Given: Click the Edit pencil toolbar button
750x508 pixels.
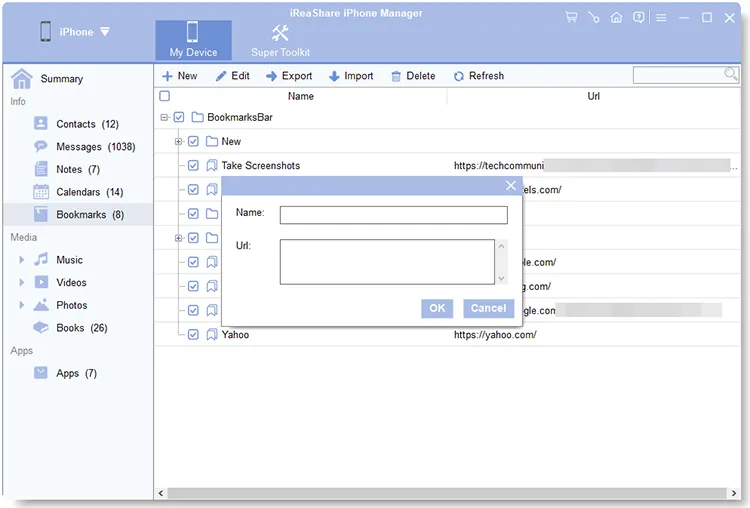Looking at the screenshot, I should click(232, 76).
